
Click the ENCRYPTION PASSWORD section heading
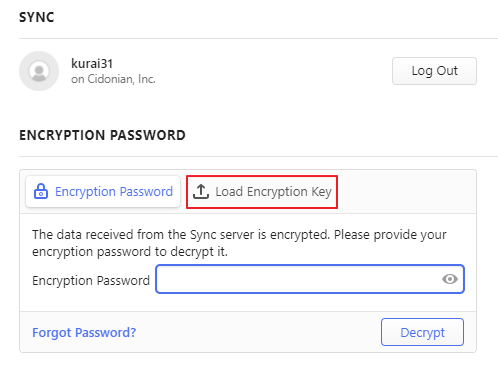coord(102,135)
